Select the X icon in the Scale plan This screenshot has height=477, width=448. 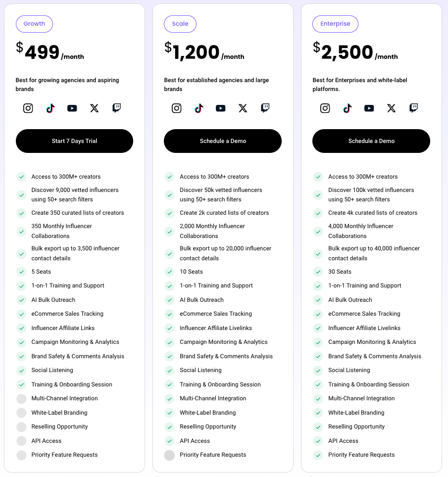click(x=243, y=108)
